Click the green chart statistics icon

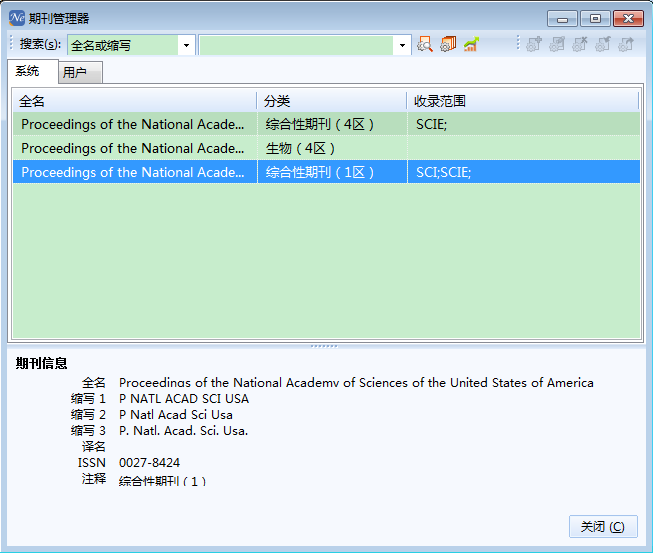coord(471,45)
